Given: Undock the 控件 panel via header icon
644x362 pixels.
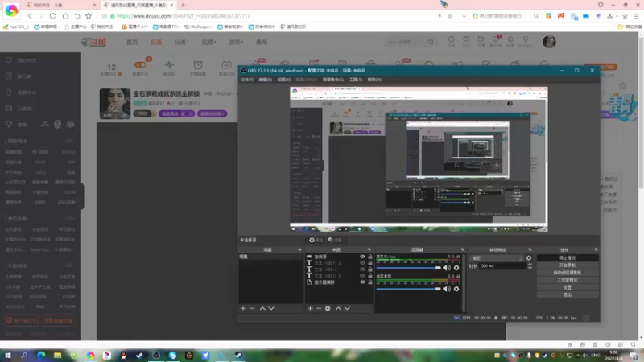Looking at the screenshot, I should [596, 249].
